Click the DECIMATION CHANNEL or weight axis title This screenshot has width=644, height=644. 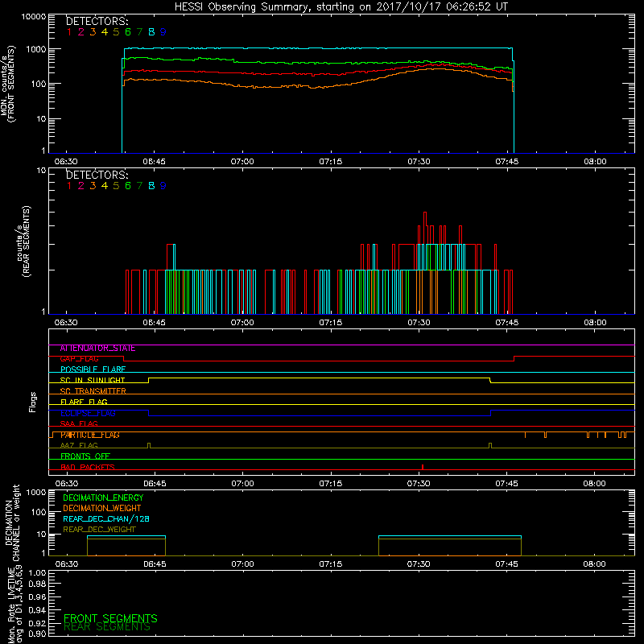[x=12, y=522]
